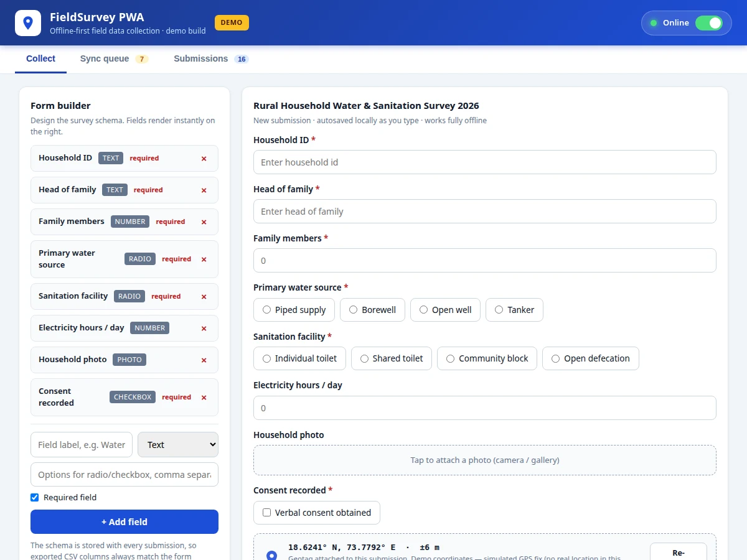Select Individual toilet option
The image size is (747, 560).
coord(299,358)
